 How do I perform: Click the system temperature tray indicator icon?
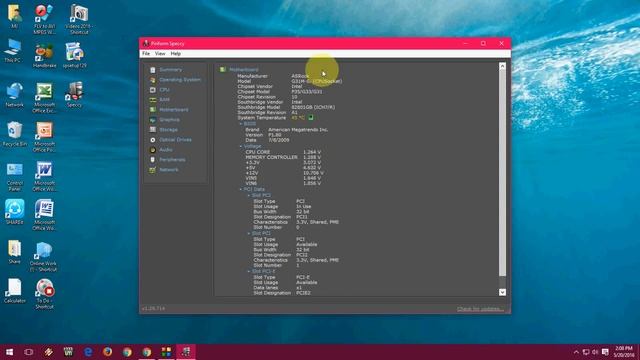point(311,118)
